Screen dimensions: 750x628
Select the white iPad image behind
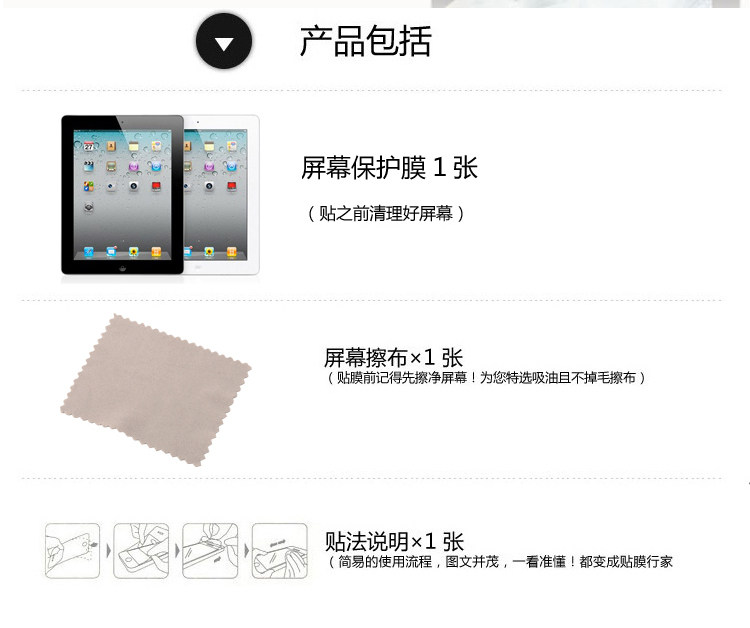coord(222,195)
